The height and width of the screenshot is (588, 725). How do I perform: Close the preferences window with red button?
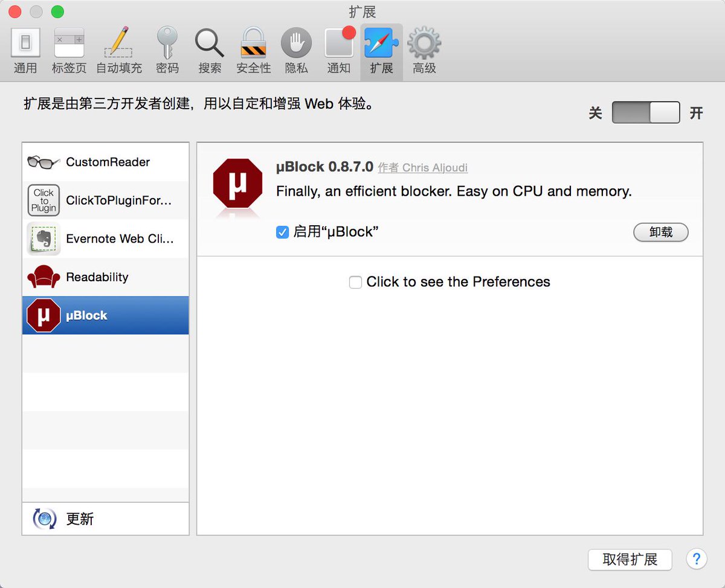click(14, 11)
